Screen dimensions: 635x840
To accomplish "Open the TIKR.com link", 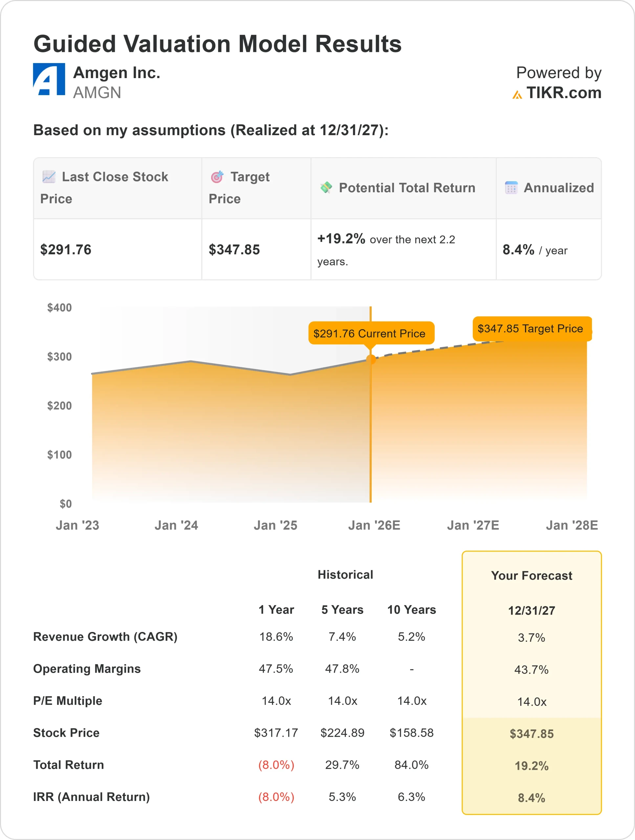I will tap(564, 93).
